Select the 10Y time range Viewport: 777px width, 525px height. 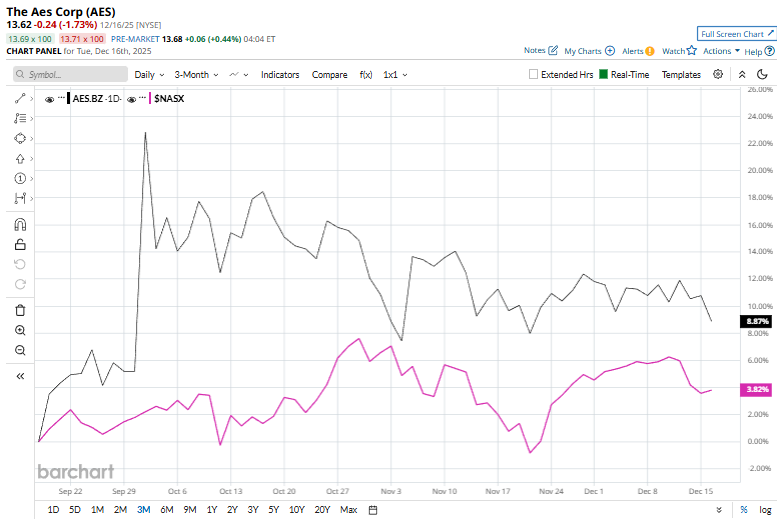click(x=297, y=510)
